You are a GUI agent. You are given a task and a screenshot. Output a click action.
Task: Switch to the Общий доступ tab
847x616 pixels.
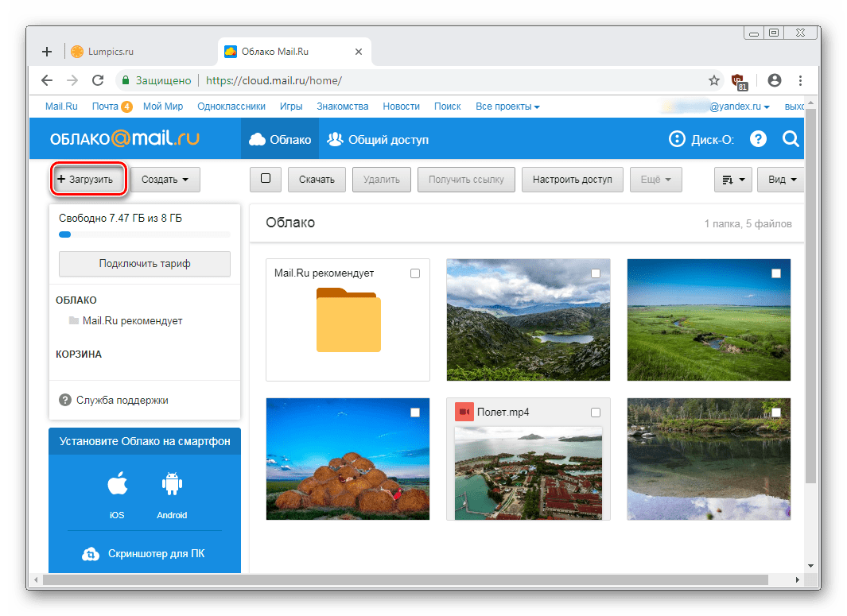click(x=379, y=140)
